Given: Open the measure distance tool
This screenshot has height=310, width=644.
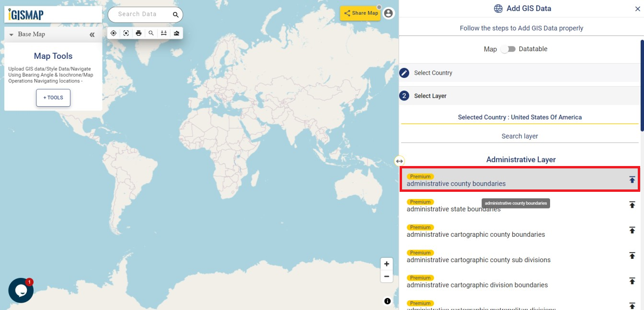Looking at the screenshot, I should point(163,33).
